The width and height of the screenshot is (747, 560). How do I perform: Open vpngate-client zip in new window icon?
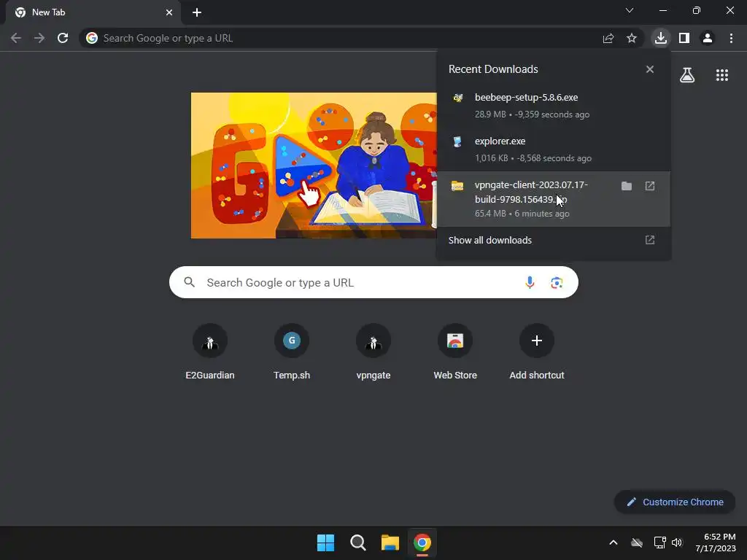[650, 186]
